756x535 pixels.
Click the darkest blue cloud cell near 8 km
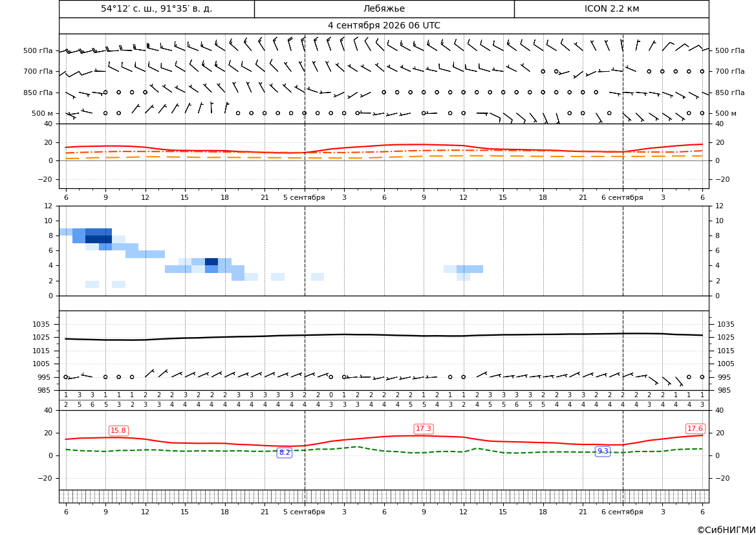point(98,239)
